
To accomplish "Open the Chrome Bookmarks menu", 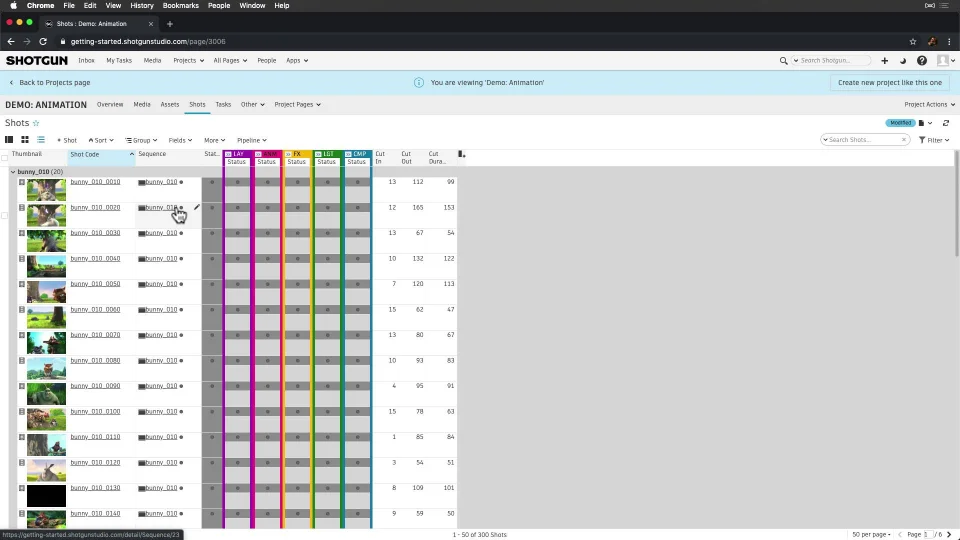I will point(181,6).
